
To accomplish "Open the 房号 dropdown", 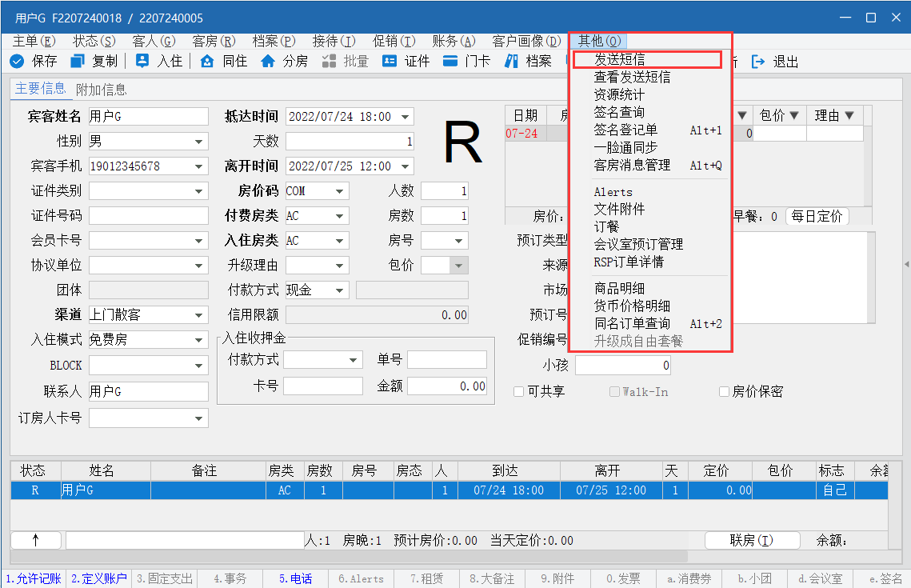I will click(459, 241).
